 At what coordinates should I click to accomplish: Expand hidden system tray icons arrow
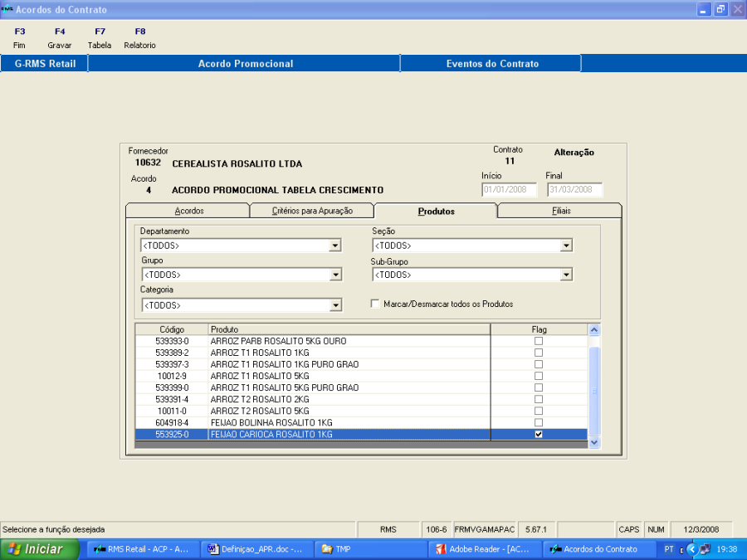click(x=691, y=549)
